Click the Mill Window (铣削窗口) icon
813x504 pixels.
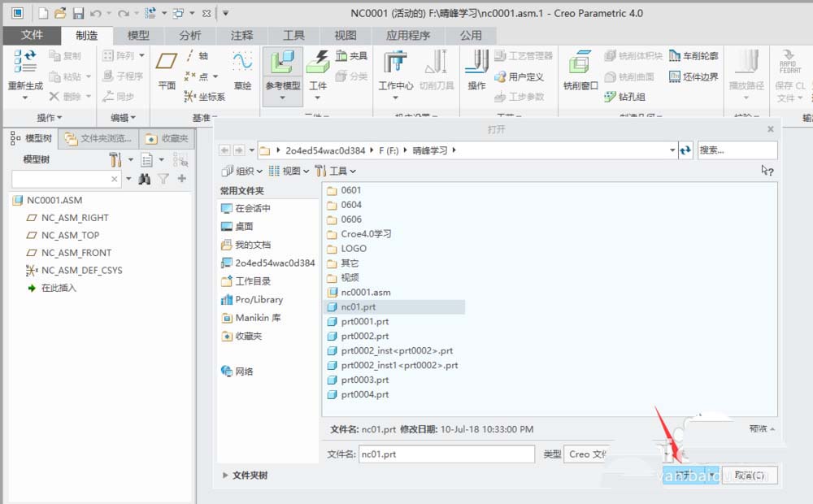click(x=580, y=63)
